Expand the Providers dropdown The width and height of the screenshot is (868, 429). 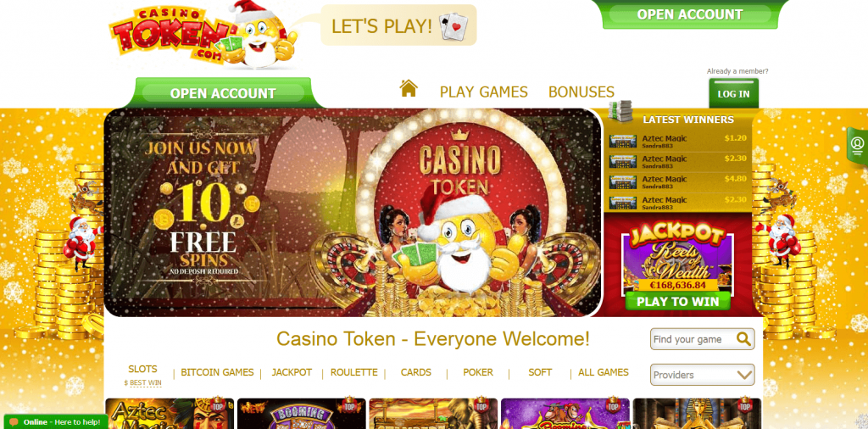pos(703,375)
